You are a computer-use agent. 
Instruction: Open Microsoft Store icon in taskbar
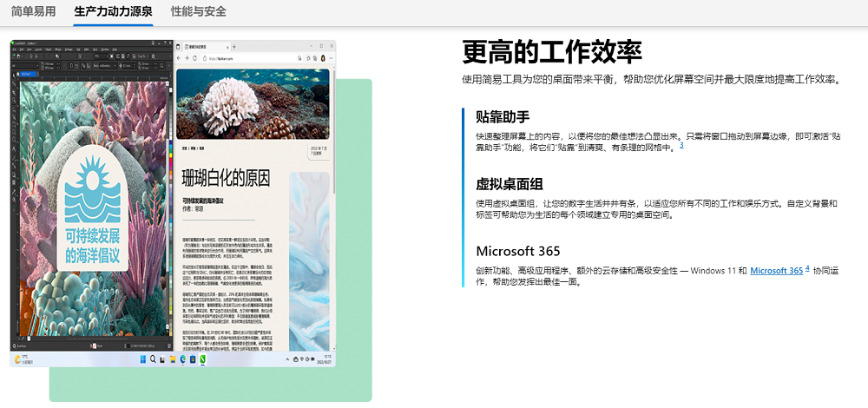pyautogui.click(x=193, y=359)
